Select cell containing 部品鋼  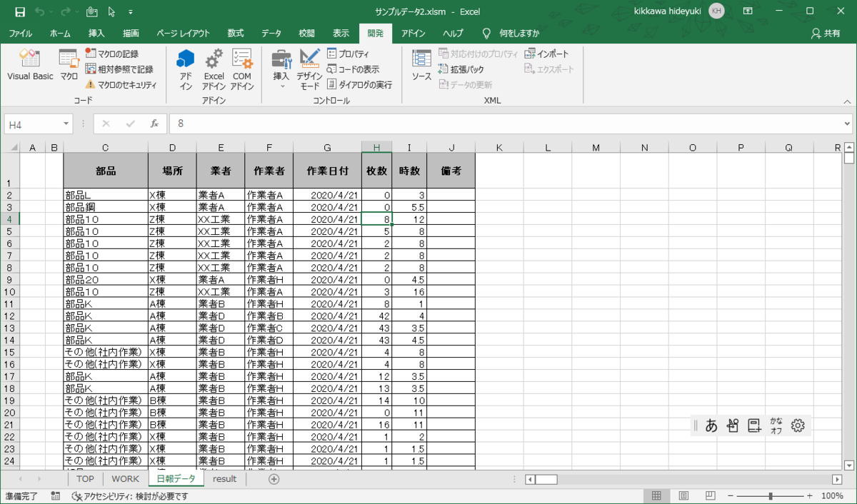pos(106,206)
